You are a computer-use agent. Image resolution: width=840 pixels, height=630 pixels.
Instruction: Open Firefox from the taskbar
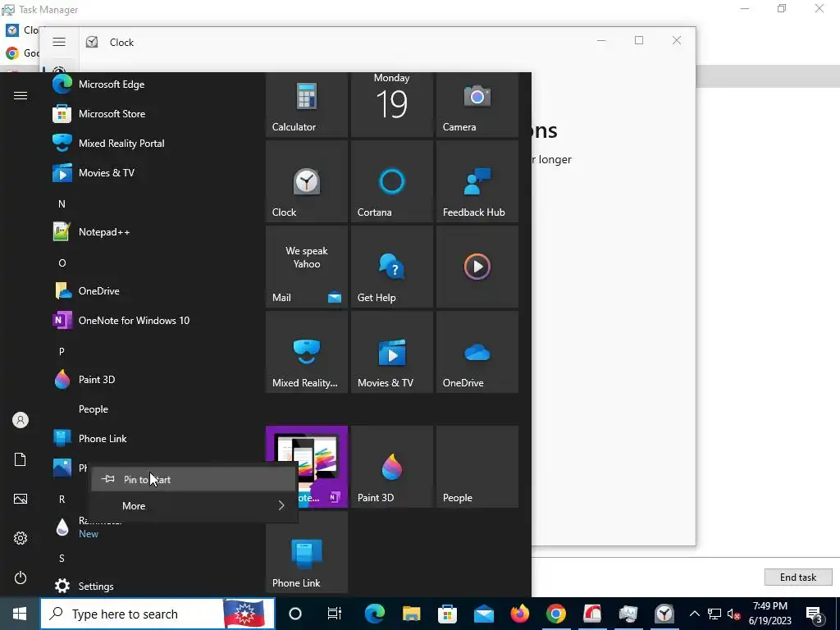(519, 614)
